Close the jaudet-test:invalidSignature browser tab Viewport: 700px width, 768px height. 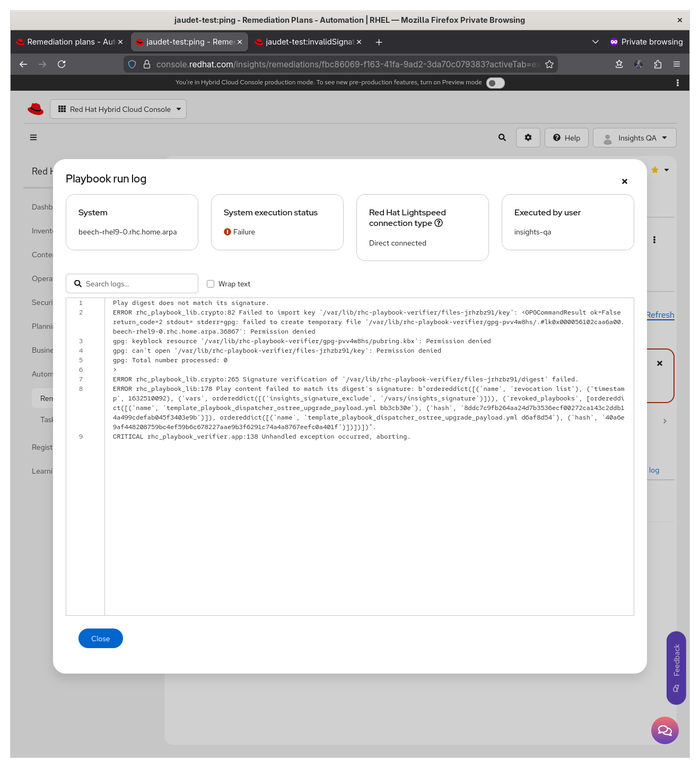359,42
